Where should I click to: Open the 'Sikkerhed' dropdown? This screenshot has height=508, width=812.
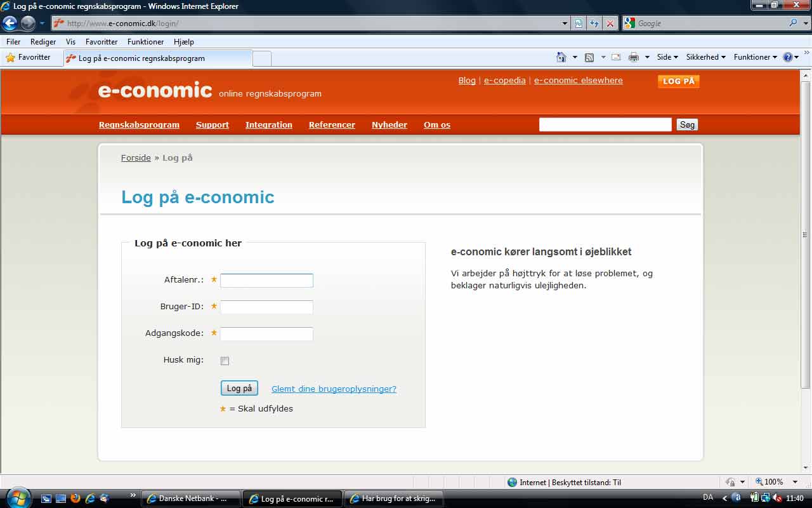(x=705, y=57)
